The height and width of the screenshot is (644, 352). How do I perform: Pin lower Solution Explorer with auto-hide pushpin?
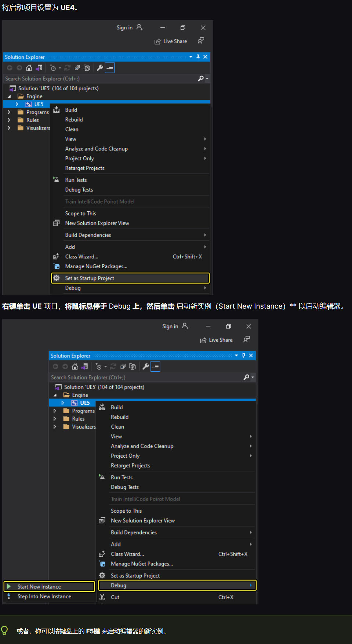244,356
